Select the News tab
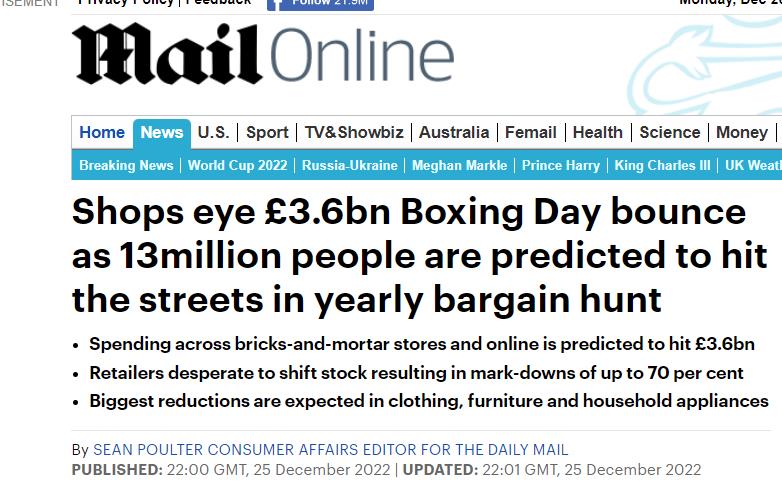Image resolution: width=782 pixels, height=483 pixels. [x=162, y=132]
